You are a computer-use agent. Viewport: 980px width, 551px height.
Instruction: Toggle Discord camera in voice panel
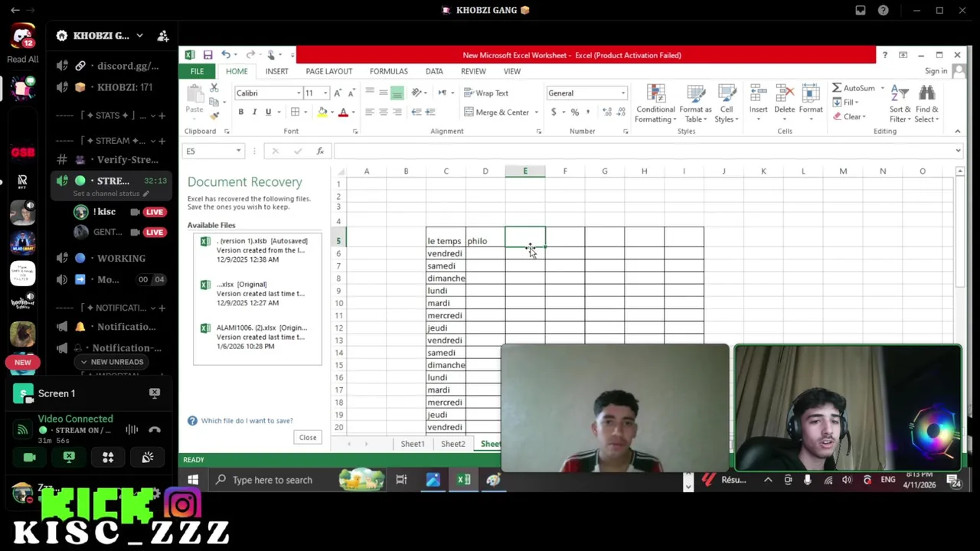pos(29,458)
